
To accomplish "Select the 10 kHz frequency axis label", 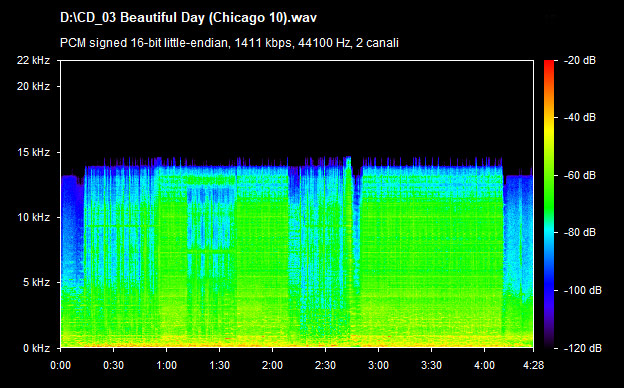I will click(x=33, y=217).
